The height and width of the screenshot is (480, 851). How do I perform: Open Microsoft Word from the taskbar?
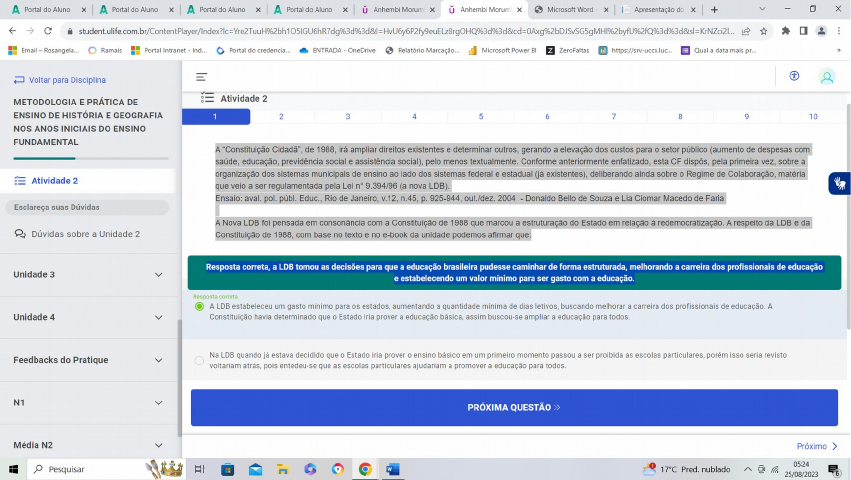(392, 469)
